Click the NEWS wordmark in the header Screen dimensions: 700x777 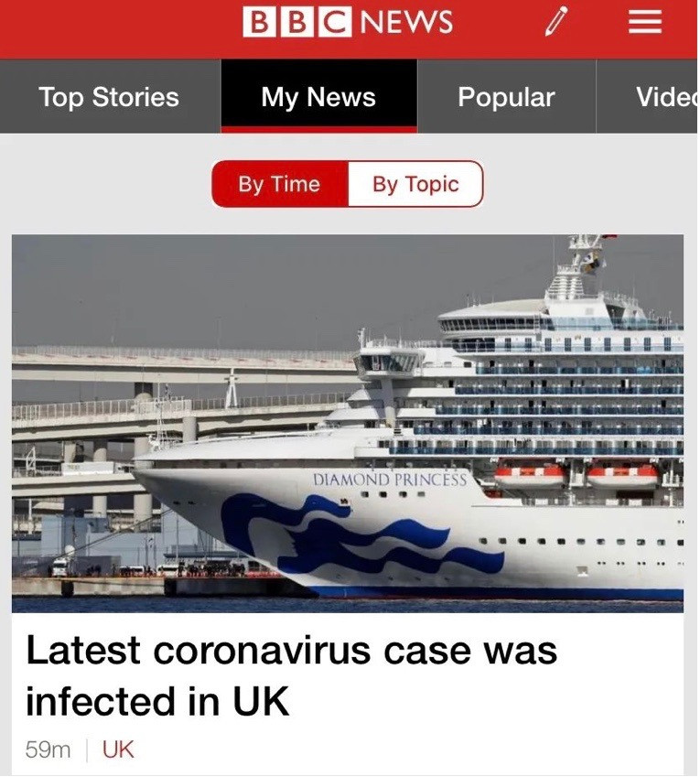pyautogui.click(x=405, y=22)
